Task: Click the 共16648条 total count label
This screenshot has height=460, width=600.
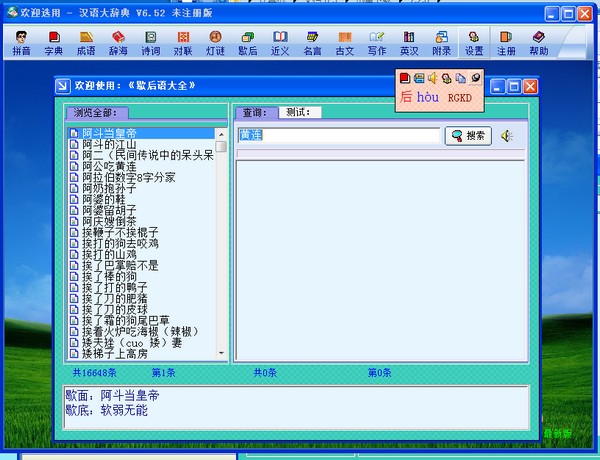Action: pyautogui.click(x=95, y=373)
